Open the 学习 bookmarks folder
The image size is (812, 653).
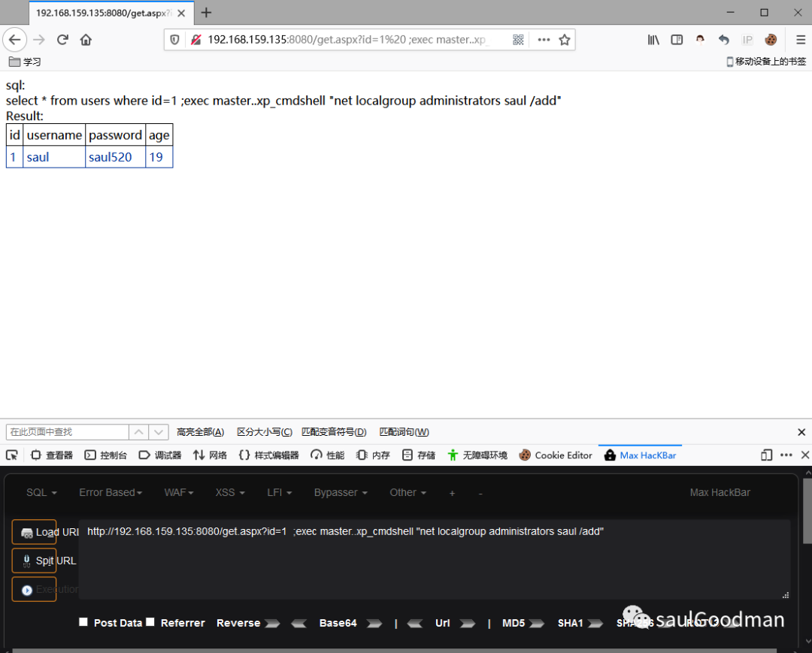(x=25, y=62)
